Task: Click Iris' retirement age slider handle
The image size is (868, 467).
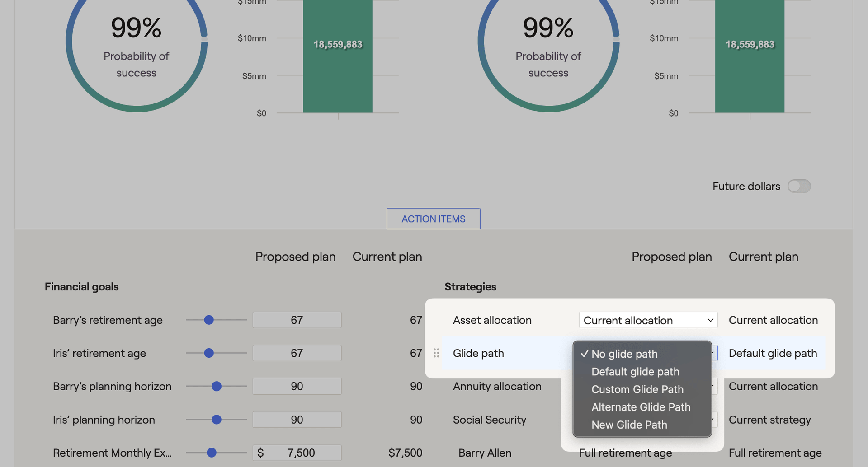Action: pyautogui.click(x=209, y=353)
